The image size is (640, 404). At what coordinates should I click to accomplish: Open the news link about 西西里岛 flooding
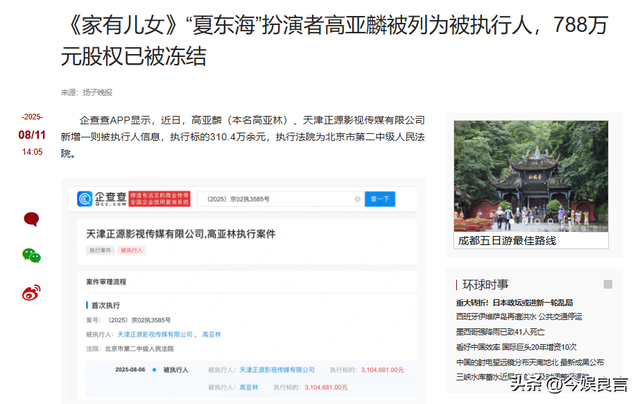[x=519, y=317]
